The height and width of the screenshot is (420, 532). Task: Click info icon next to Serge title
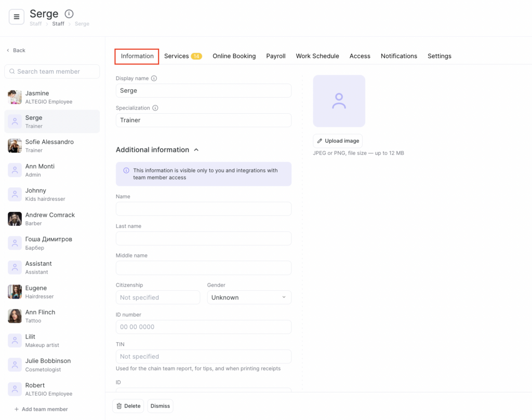[69, 14]
